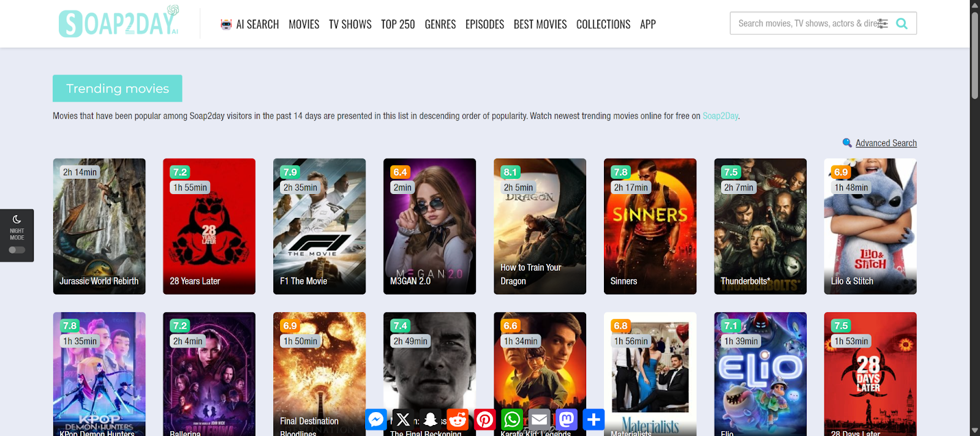The height and width of the screenshot is (436, 980).
Task: Go to TOP 250
Action: pyautogui.click(x=398, y=24)
